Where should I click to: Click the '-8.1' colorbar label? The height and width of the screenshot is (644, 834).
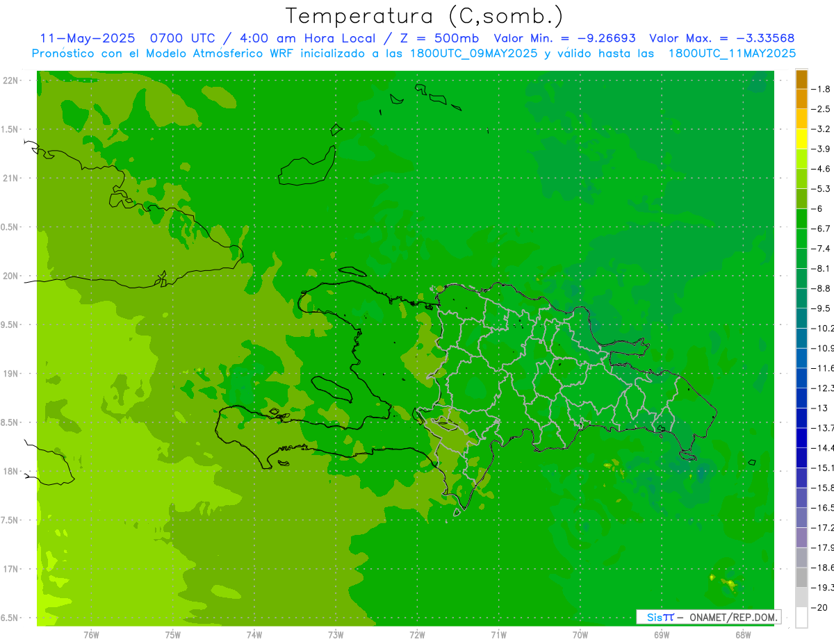click(x=821, y=268)
